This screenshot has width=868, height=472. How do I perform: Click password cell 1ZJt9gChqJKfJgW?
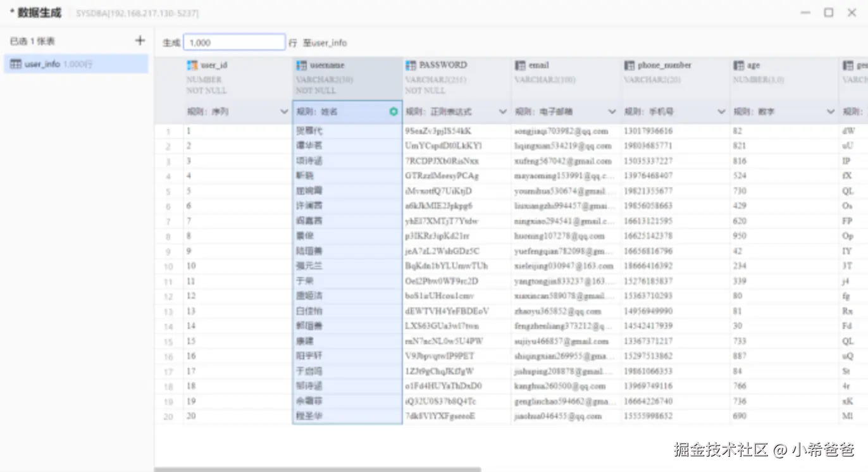click(x=440, y=371)
